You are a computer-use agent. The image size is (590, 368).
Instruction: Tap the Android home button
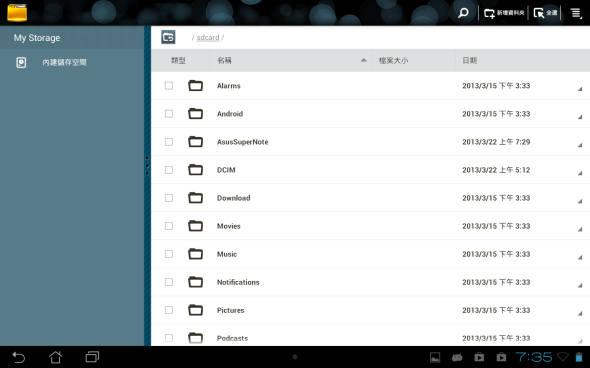tap(55, 357)
